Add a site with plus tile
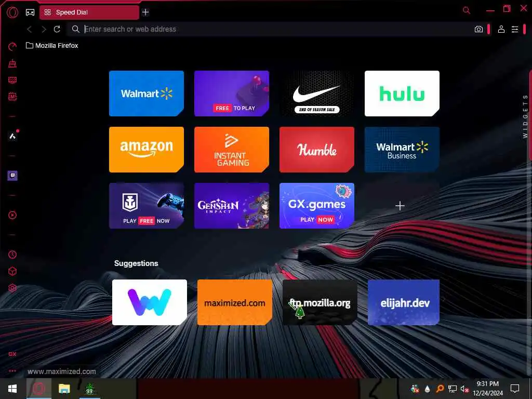532x399 pixels. 400,206
